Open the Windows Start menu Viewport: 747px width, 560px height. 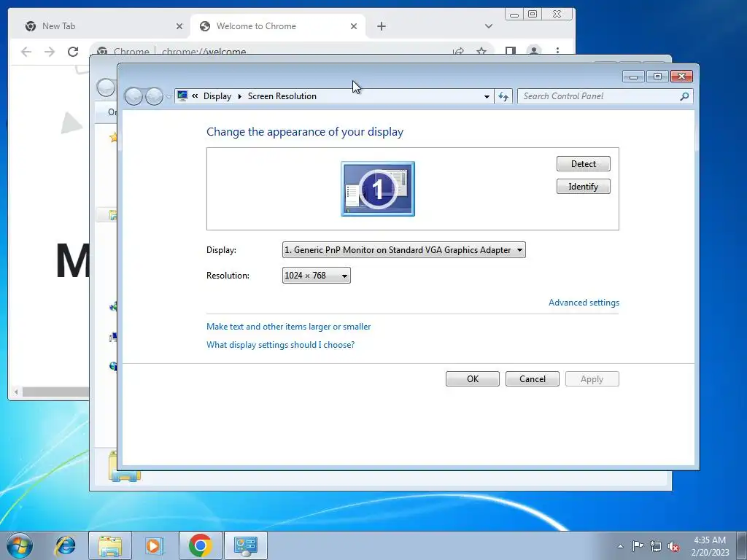20,545
